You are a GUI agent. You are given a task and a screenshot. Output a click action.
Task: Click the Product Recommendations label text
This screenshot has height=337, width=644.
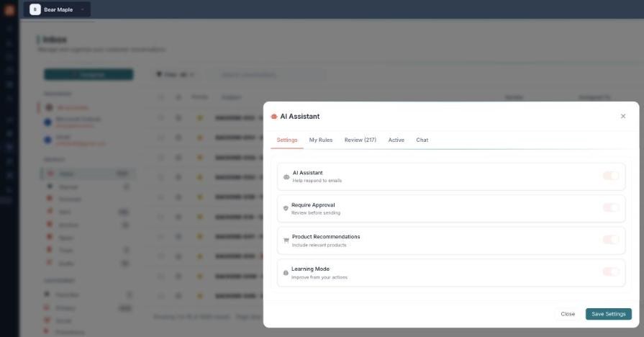point(326,237)
